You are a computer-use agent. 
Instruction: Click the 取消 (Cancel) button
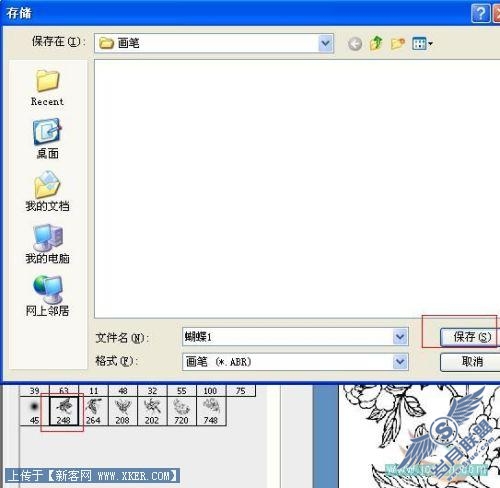[x=471, y=362]
